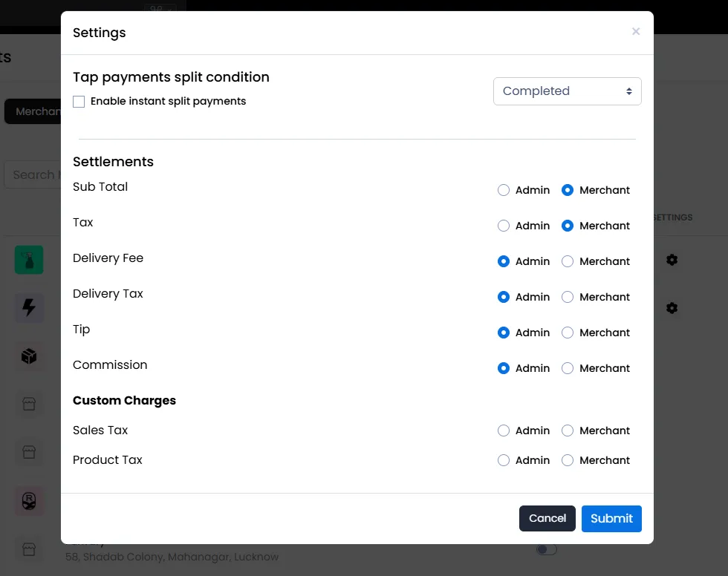
Task: Select Admin for Sub Total
Action: click(504, 190)
